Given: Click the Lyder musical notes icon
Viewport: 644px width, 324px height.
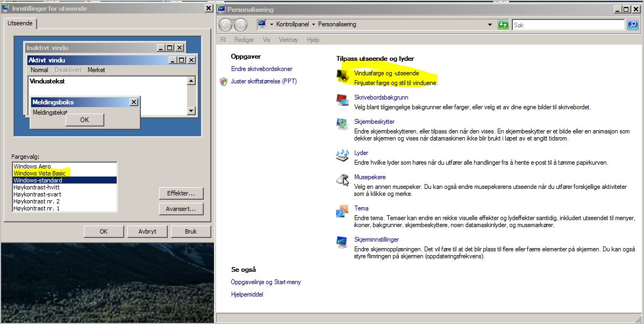Looking at the screenshot, I should pos(342,156).
